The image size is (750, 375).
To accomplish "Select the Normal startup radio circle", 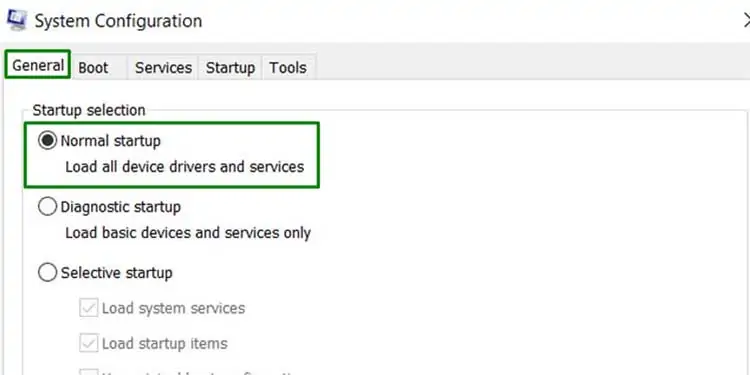I will pyautogui.click(x=47, y=141).
